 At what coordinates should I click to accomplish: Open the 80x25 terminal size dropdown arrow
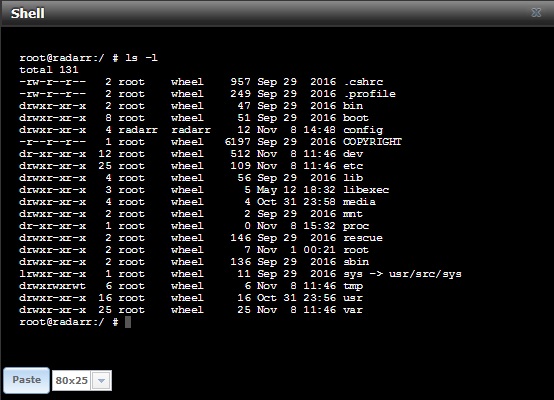[101, 381]
